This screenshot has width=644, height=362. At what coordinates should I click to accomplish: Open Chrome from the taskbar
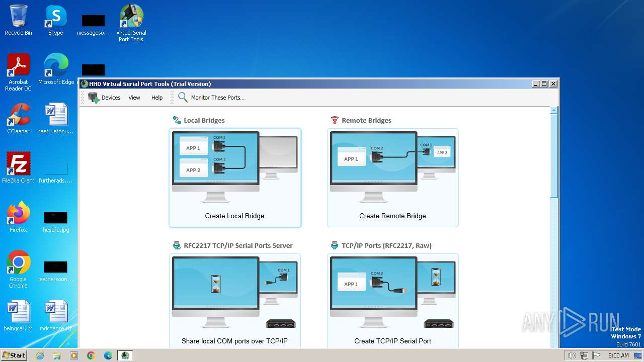pyautogui.click(x=91, y=355)
